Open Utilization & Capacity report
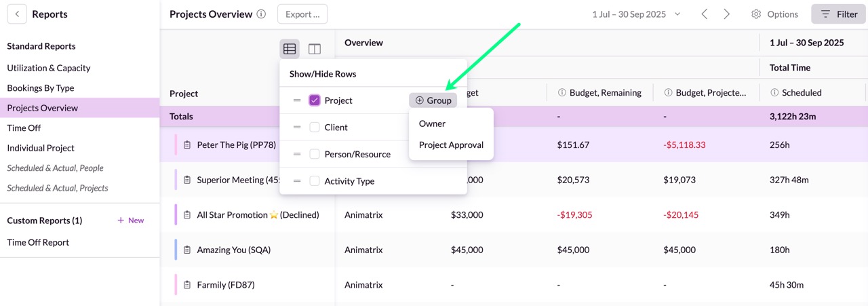The width and height of the screenshot is (868, 306). tap(49, 68)
